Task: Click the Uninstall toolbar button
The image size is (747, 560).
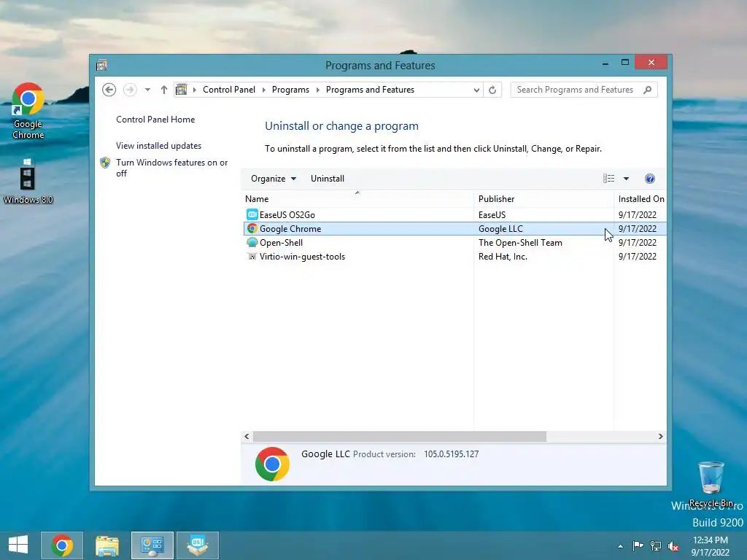Action: (x=328, y=179)
